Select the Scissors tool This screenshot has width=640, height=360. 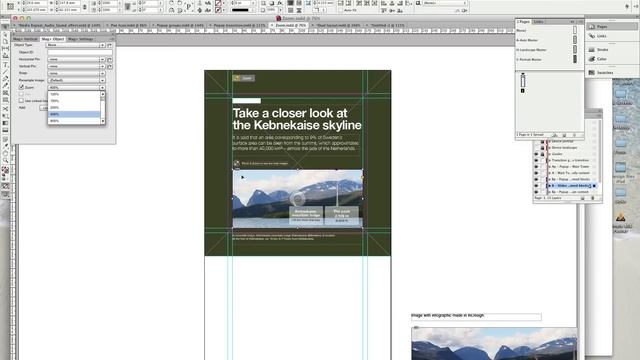pos(5,109)
